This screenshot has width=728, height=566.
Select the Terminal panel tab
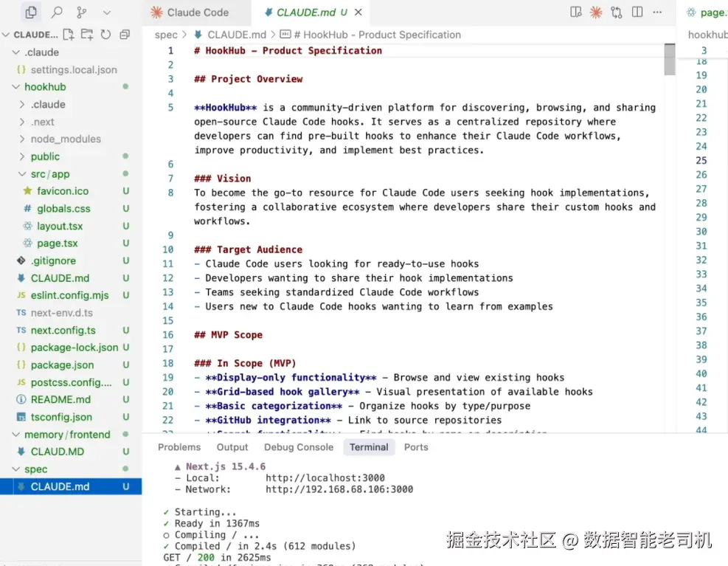tap(369, 447)
